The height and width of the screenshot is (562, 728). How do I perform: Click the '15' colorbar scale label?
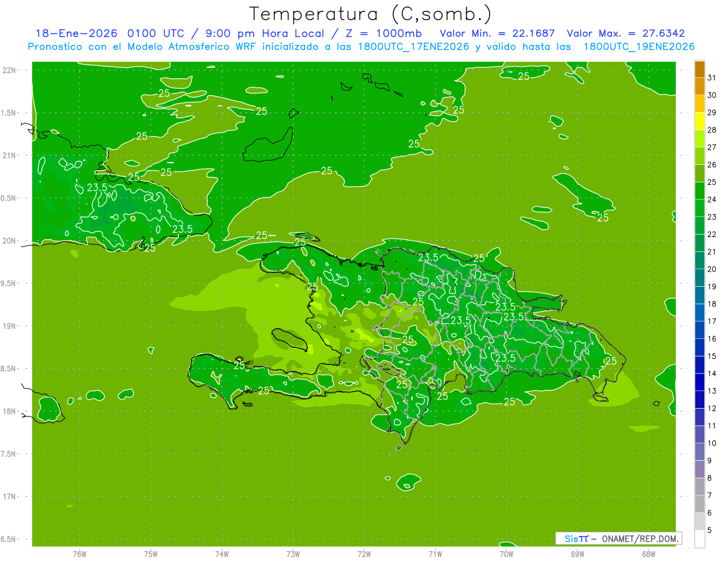(712, 356)
